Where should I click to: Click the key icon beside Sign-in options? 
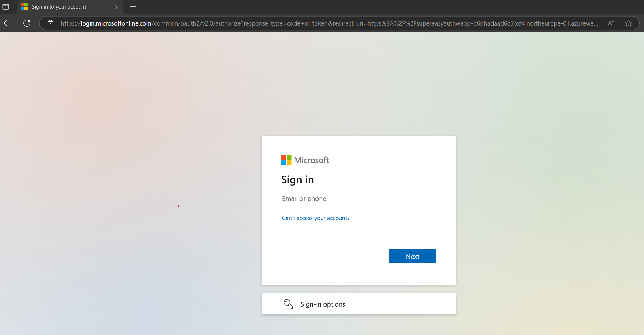coord(288,304)
